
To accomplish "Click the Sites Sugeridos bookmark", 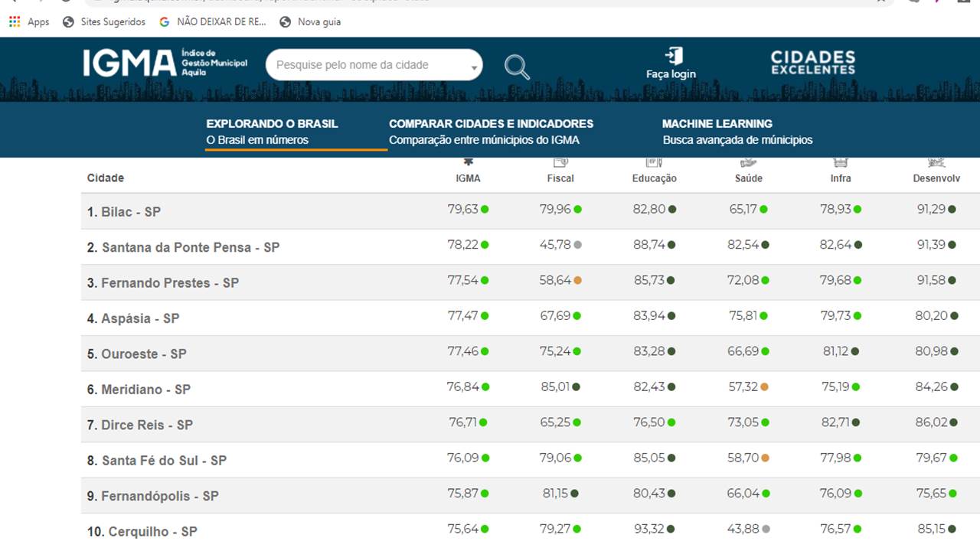I will point(104,22).
